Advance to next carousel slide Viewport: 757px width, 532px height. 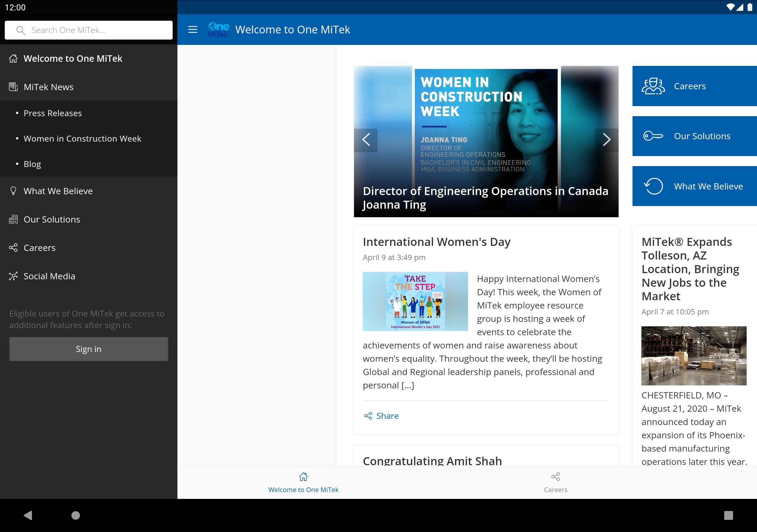tap(607, 140)
